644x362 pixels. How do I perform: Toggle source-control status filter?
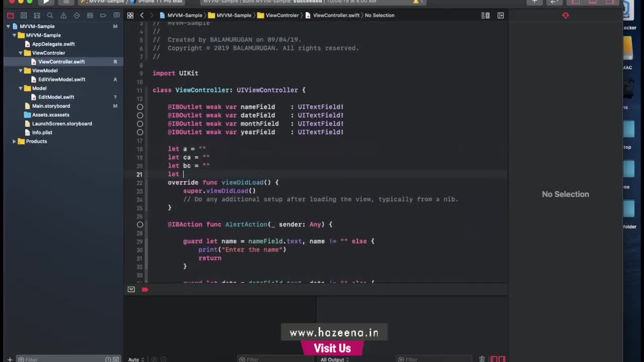pyautogui.click(x=116, y=359)
